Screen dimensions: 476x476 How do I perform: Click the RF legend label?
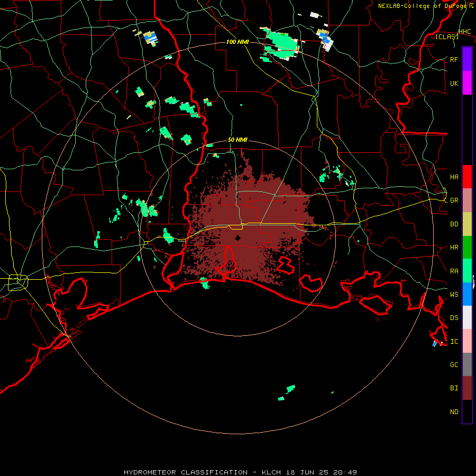454,59
